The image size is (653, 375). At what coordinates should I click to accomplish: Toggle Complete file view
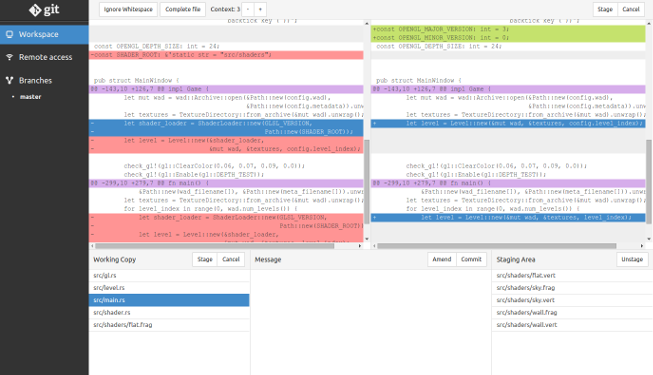tap(183, 9)
